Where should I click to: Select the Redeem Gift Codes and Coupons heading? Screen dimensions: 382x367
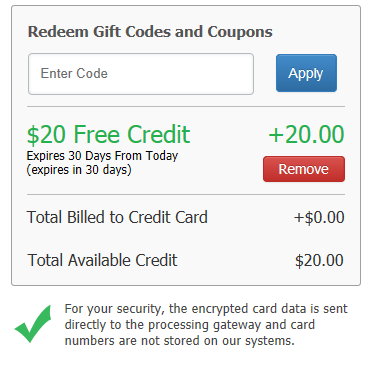click(x=150, y=32)
